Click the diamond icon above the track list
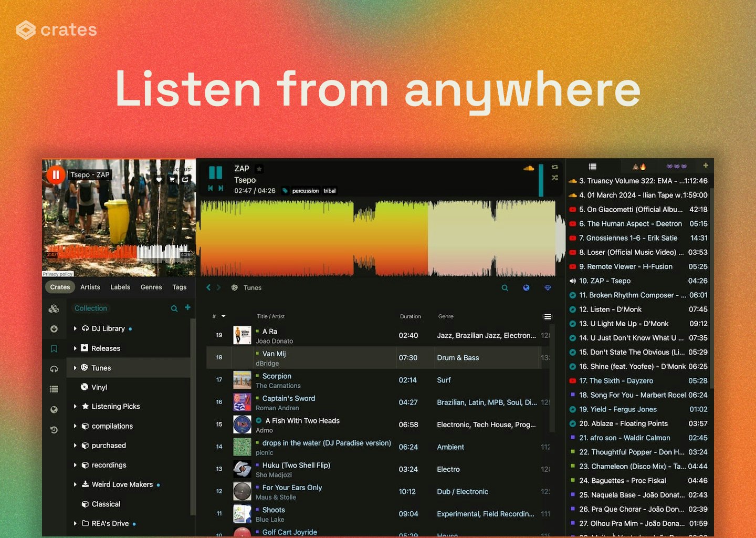756x538 pixels. tap(548, 288)
